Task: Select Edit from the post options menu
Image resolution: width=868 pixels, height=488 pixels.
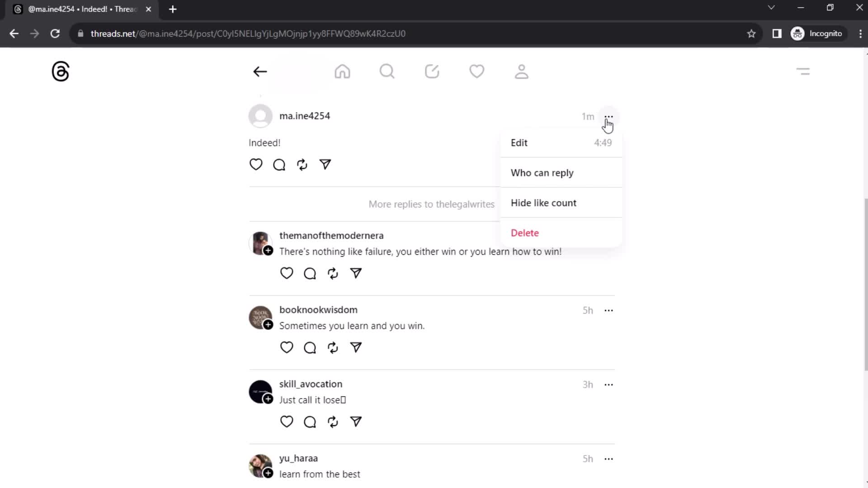Action: coord(519,142)
